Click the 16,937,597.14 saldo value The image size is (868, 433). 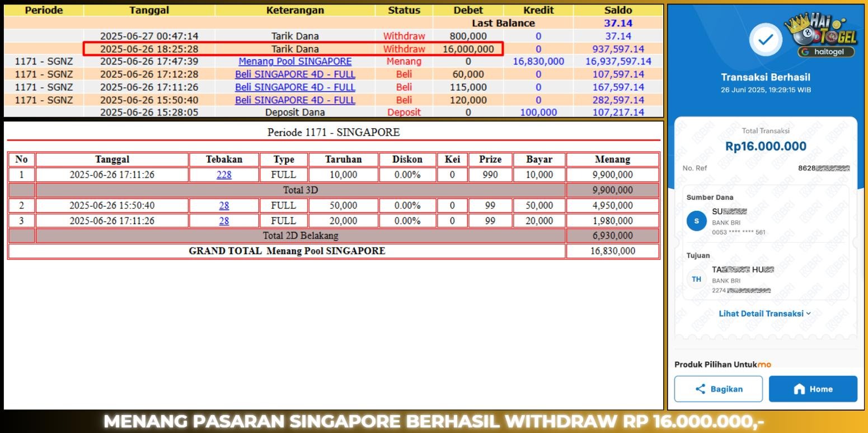pos(618,62)
